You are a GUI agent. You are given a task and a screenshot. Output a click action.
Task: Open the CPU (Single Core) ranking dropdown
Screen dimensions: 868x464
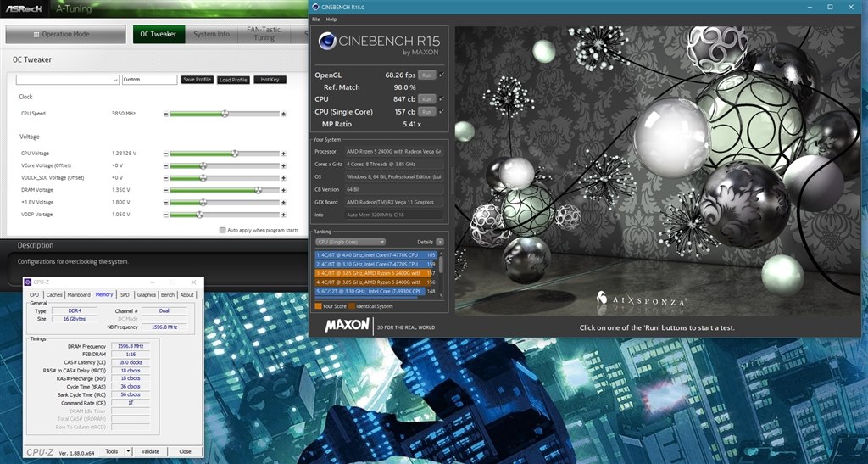(350, 242)
